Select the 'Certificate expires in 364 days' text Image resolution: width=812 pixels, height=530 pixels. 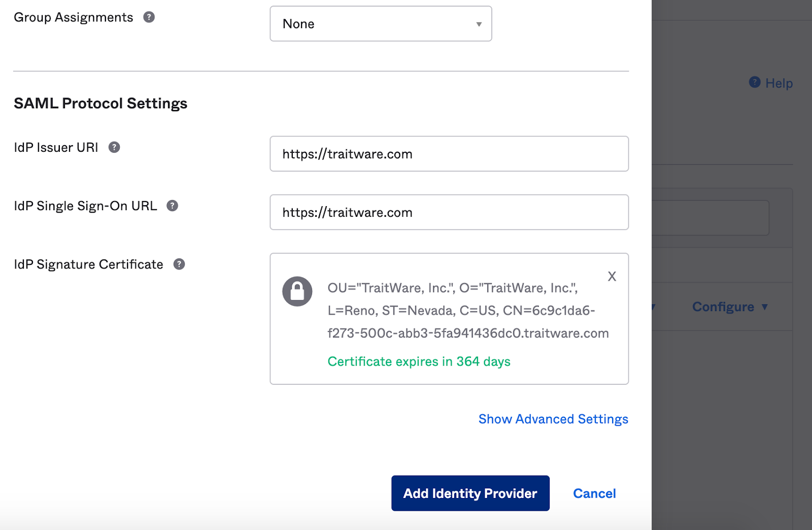(419, 361)
